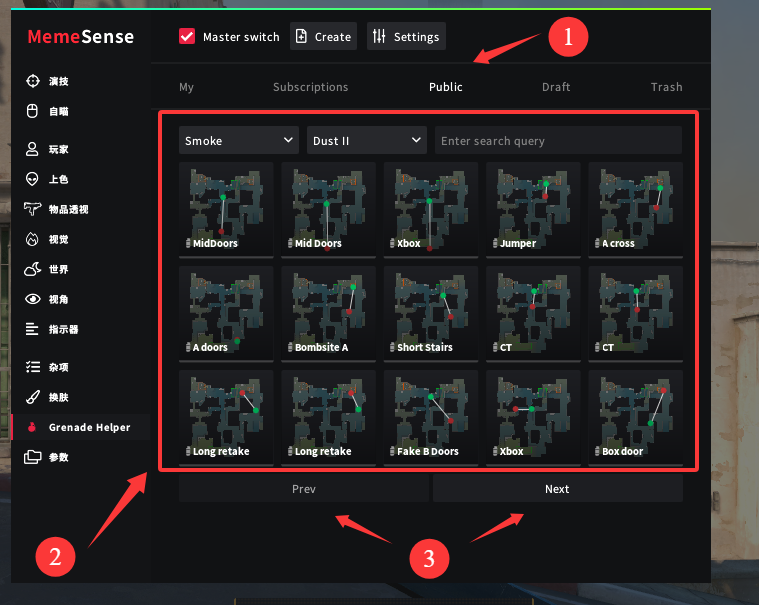Select the mouse icon in the sidebar
Screen dimensions: 759x605
point(32,111)
